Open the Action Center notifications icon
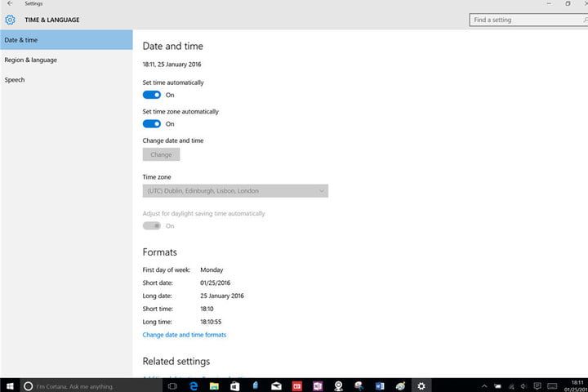Screen dimensions: 588x392 point(537,386)
